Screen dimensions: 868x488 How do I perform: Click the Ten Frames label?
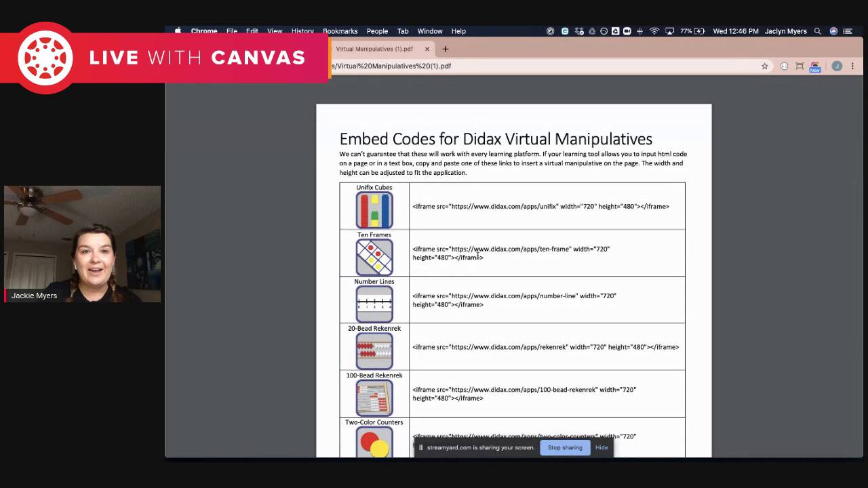tap(374, 235)
